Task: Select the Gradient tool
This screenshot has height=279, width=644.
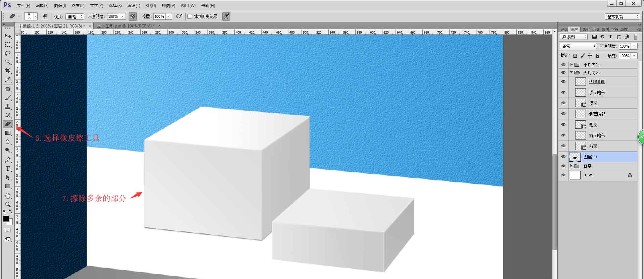Action: pyautogui.click(x=8, y=133)
